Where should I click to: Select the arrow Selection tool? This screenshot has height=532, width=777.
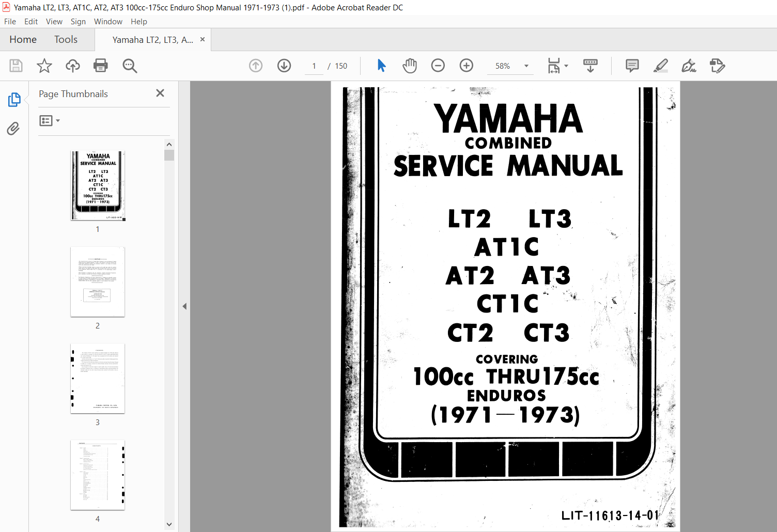381,66
